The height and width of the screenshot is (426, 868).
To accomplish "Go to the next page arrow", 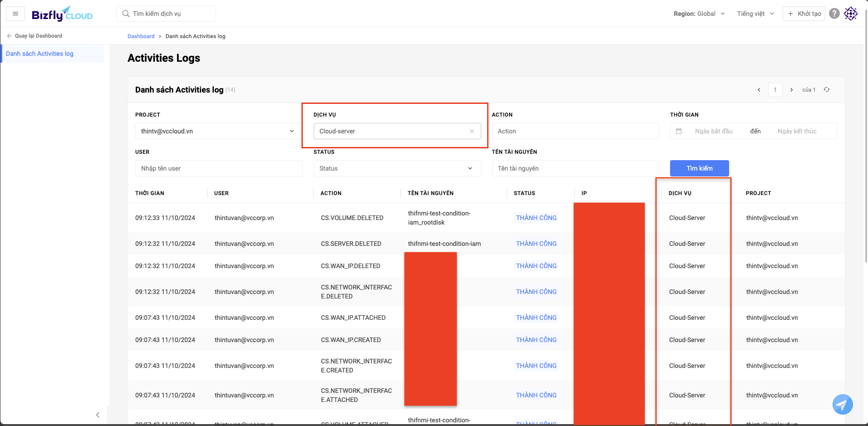I will point(791,90).
